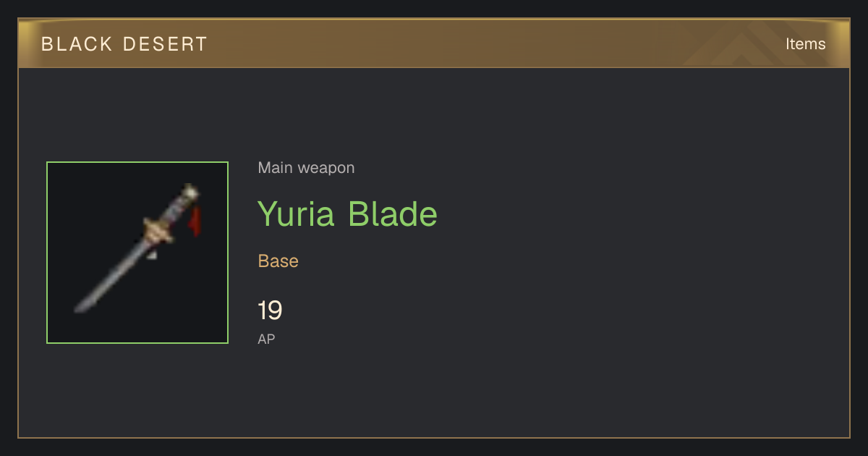Open the Items link in the header
This screenshot has height=456, width=868.
[x=806, y=43]
